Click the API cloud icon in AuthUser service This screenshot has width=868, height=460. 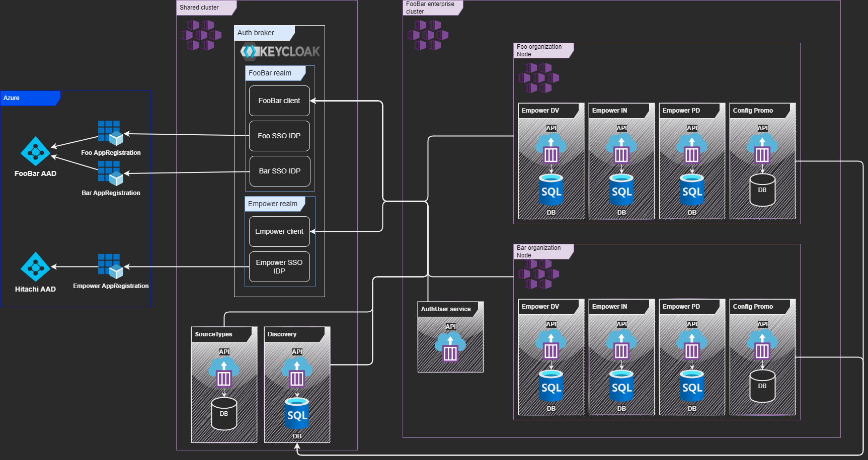(x=450, y=347)
